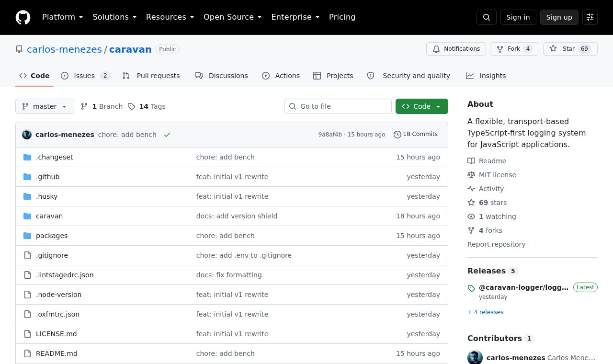Open the @caravan-logger latest release link
This screenshot has width=613, height=364.
pos(523,287)
